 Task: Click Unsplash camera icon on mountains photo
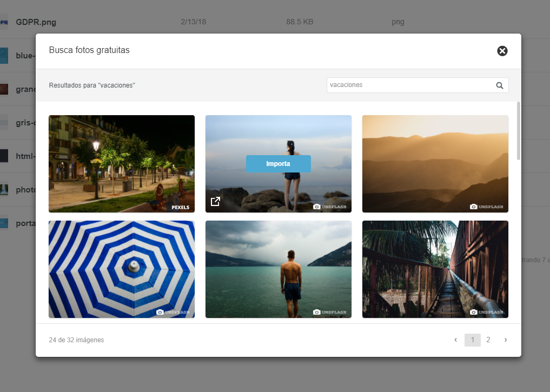[x=474, y=207]
